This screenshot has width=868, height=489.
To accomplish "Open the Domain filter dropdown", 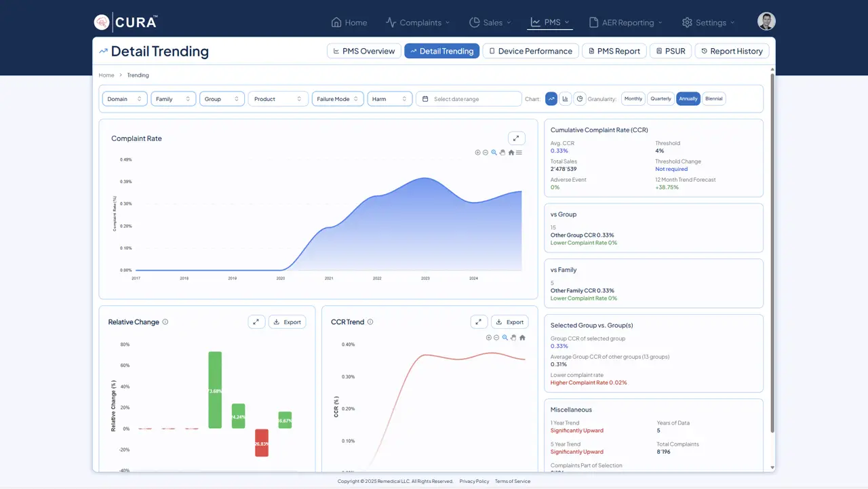I will (x=125, y=99).
